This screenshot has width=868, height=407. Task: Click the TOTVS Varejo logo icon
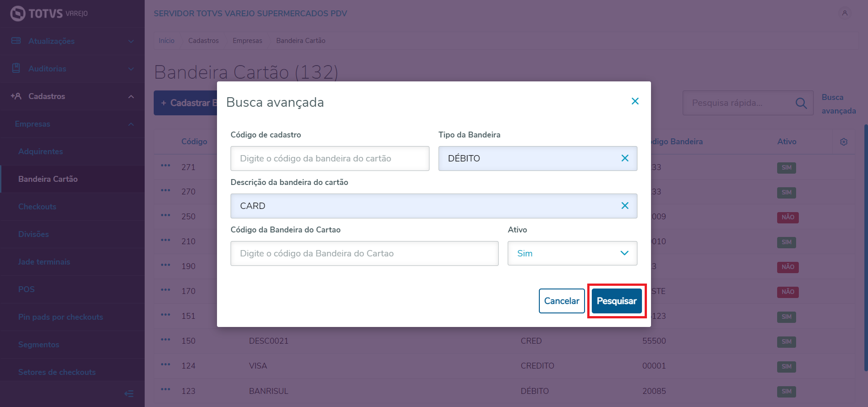click(x=18, y=14)
